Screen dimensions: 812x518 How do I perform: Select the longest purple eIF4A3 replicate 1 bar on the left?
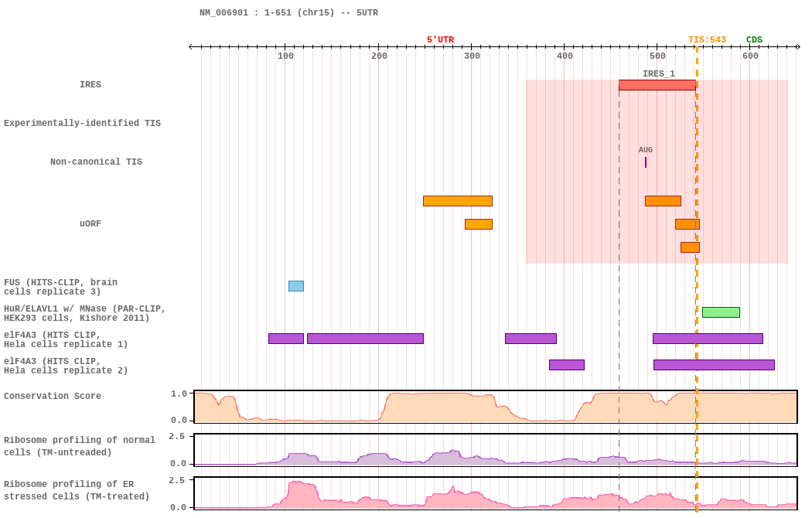(x=365, y=339)
